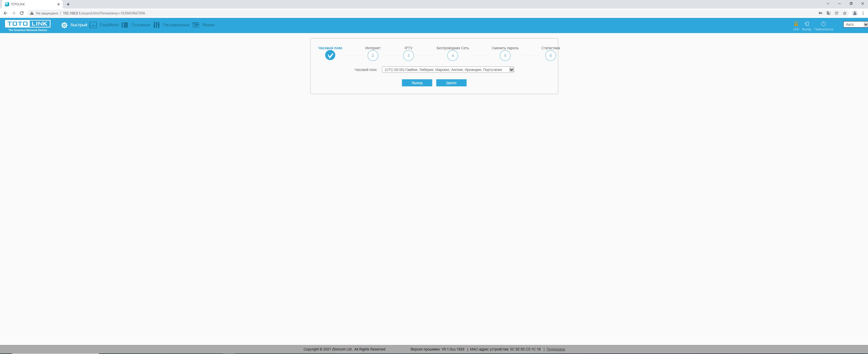Open Расширенные sliders icon
This screenshot has height=354, width=868.
click(x=156, y=25)
